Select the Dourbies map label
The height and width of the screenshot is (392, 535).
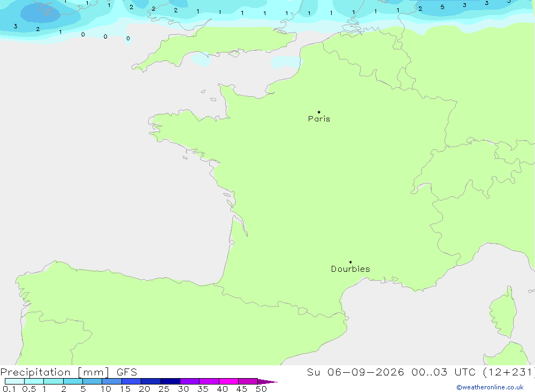pyautogui.click(x=350, y=269)
